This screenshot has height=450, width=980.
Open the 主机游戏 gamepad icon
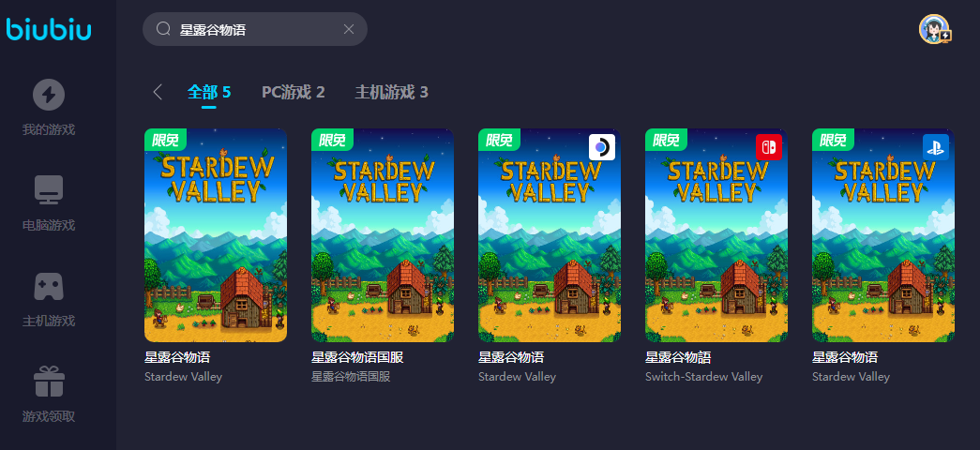(x=49, y=286)
